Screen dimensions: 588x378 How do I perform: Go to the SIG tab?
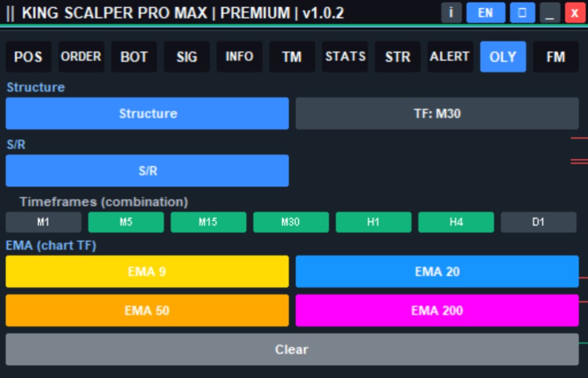(x=187, y=57)
